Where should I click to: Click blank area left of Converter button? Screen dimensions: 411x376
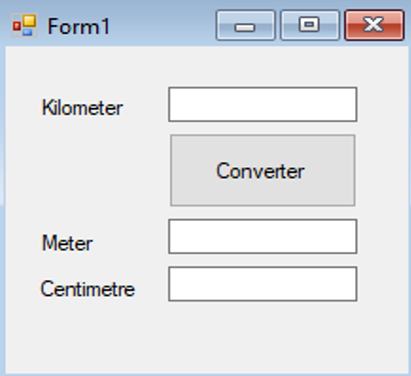[88, 170]
